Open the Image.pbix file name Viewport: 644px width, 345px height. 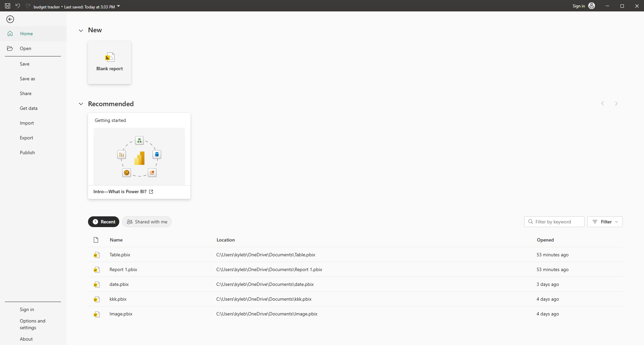[121, 314]
